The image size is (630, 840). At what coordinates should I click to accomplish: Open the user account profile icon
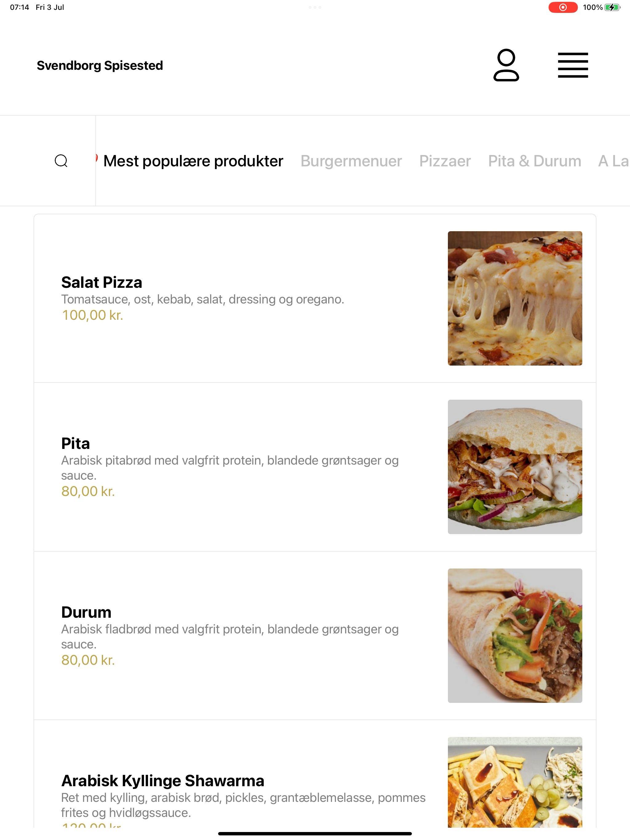[x=506, y=65]
